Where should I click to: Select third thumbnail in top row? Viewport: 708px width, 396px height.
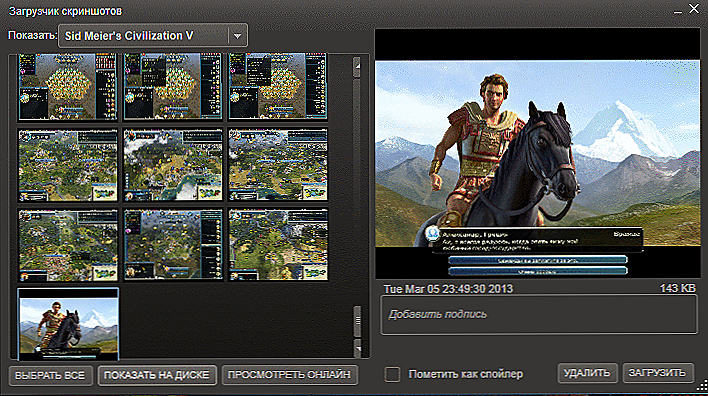point(278,87)
